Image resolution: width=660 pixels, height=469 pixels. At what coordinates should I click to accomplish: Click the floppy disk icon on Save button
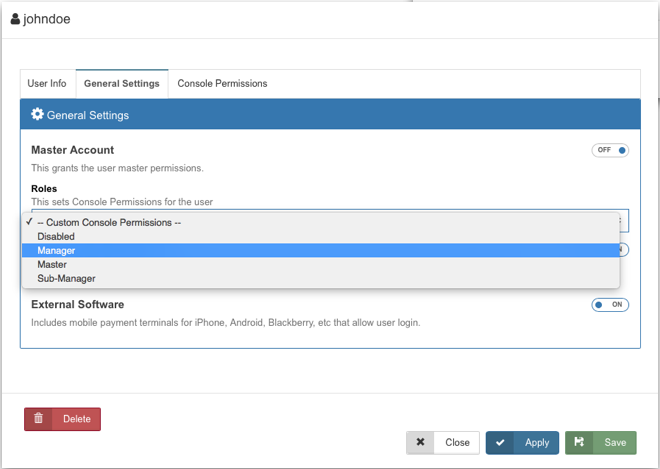click(580, 442)
